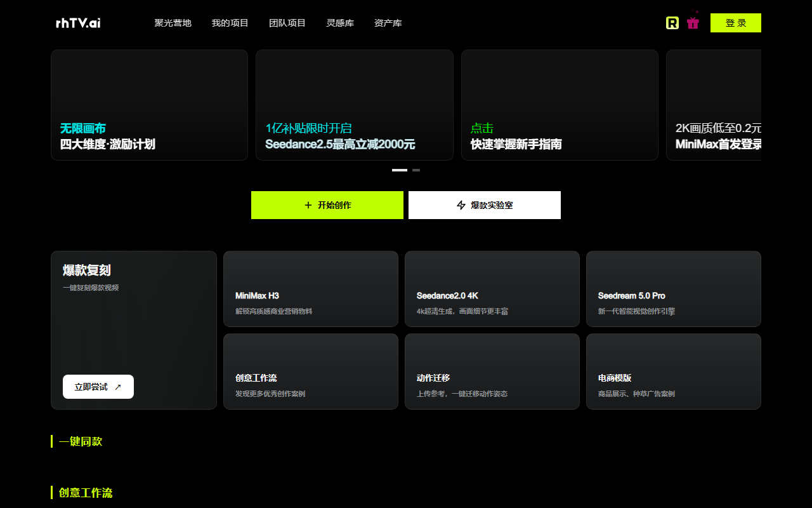The image size is (812, 508).
Task: Open 资产库 in the top navigation
Action: click(388, 23)
